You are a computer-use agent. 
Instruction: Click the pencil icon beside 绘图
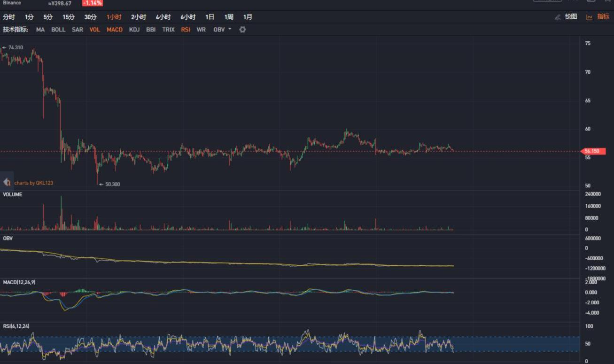(558, 17)
